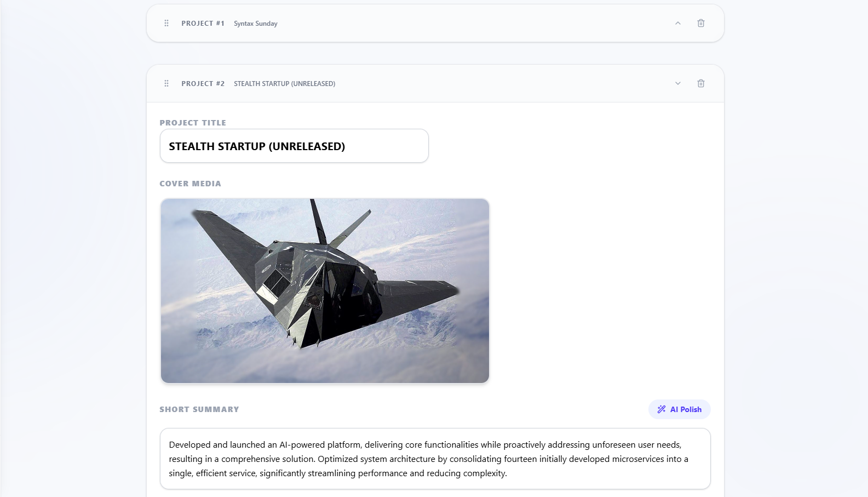Grab the drag handle for Project #2
This screenshot has width=868, height=497.
[166, 83]
